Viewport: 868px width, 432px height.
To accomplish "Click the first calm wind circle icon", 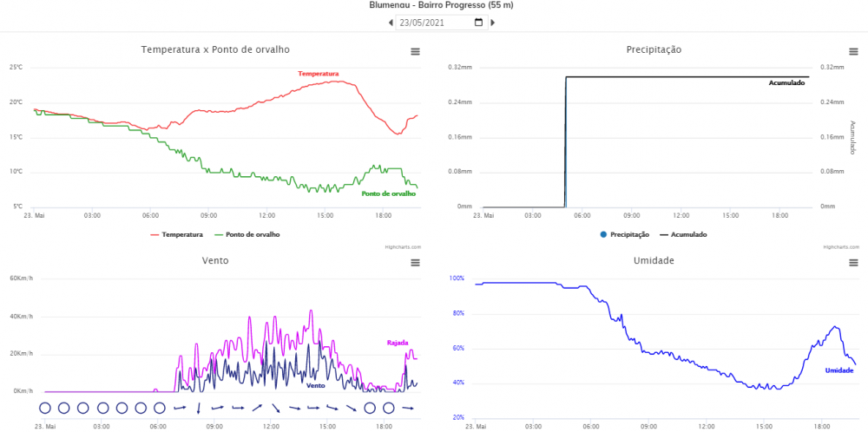I will click(45, 408).
